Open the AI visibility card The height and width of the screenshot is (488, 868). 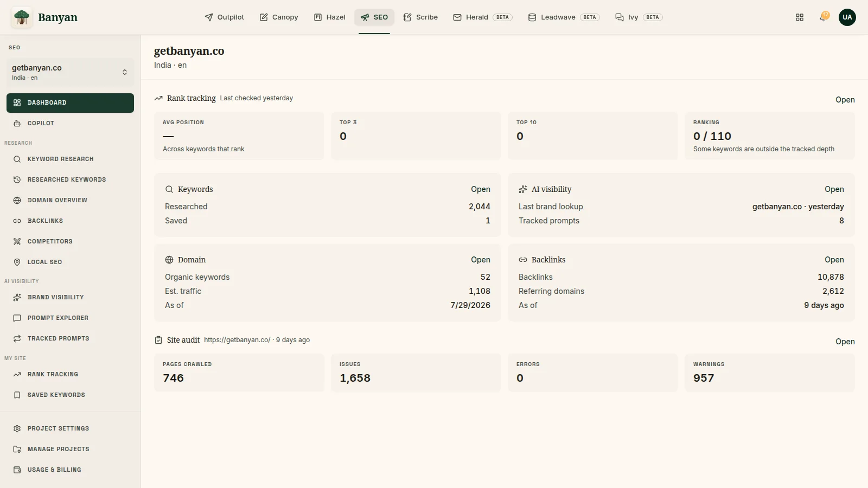[x=834, y=189]
